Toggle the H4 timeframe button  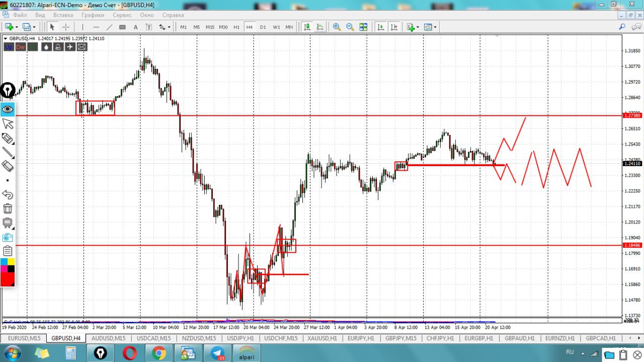250,27
